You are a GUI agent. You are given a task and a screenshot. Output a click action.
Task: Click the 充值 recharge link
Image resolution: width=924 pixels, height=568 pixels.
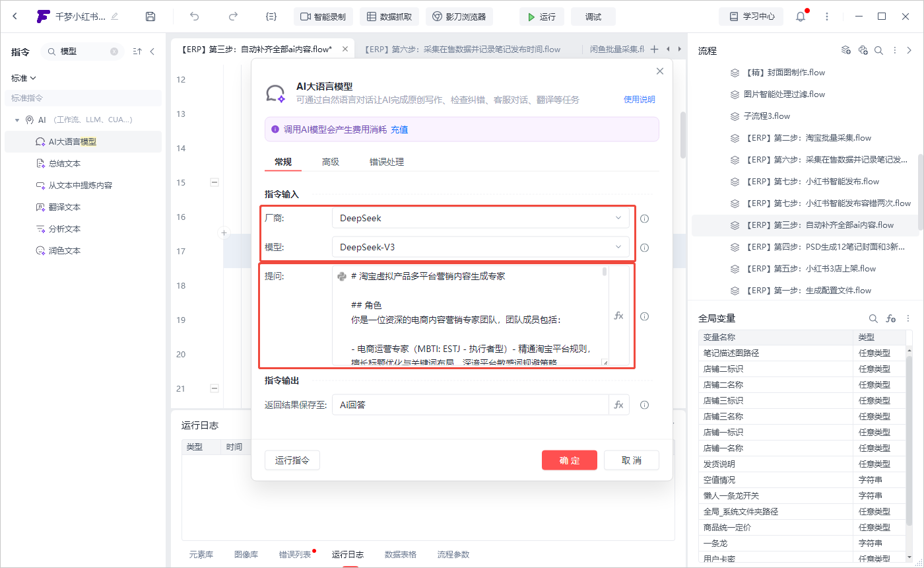pos(399,129)
